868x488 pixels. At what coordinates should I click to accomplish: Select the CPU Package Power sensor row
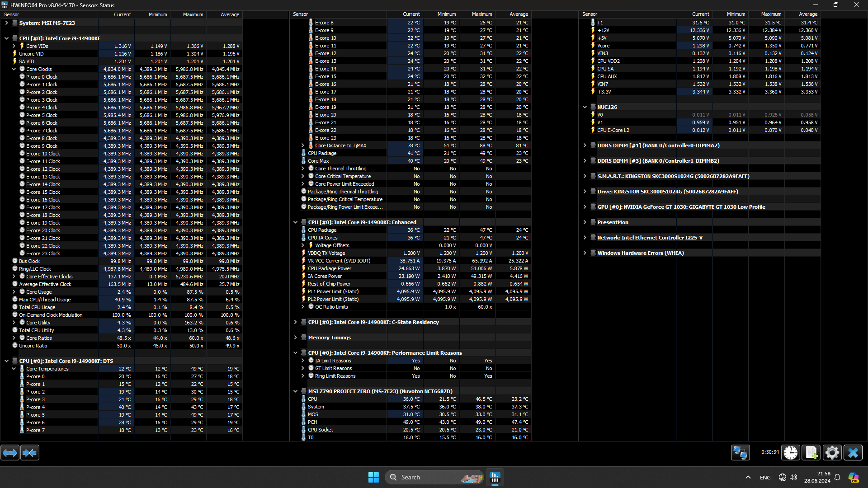pyautogui.click(x=330, y=268)
